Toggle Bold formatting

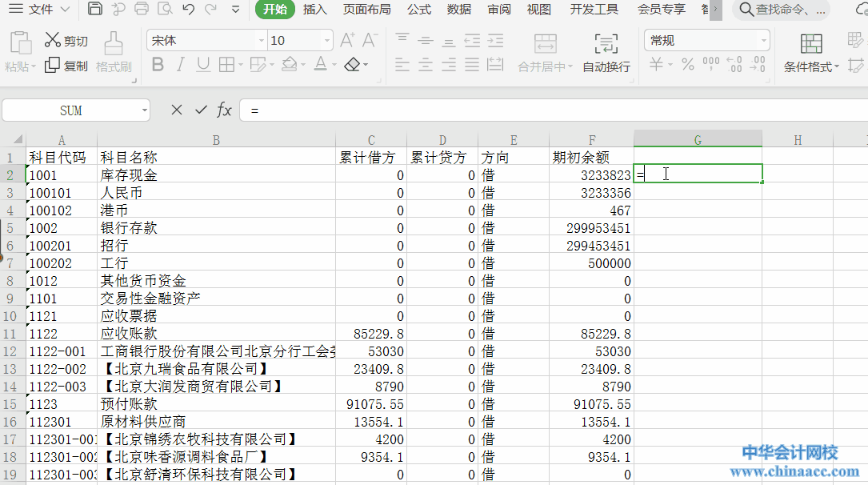[158, 65]
